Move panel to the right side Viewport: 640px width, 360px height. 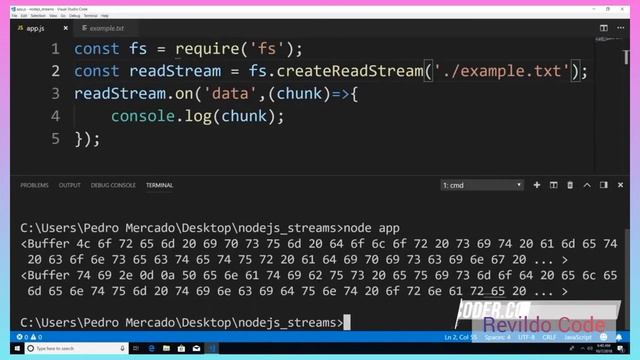coord(604,185)
